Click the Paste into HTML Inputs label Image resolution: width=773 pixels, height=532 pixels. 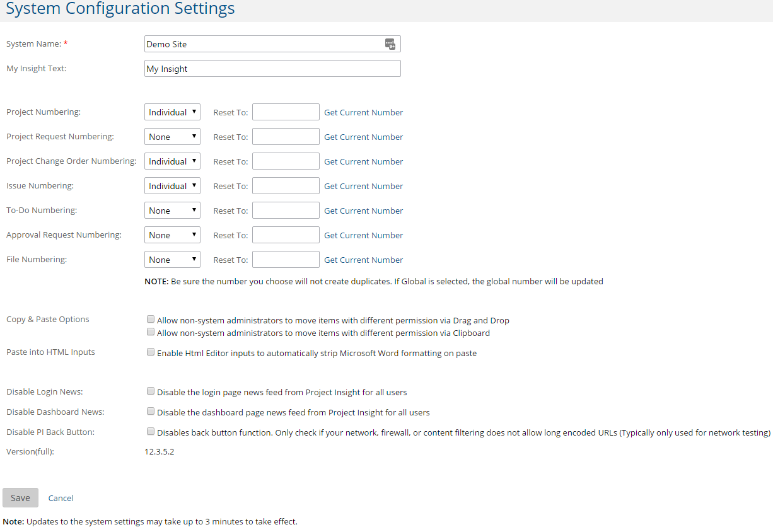coord(50,352)
